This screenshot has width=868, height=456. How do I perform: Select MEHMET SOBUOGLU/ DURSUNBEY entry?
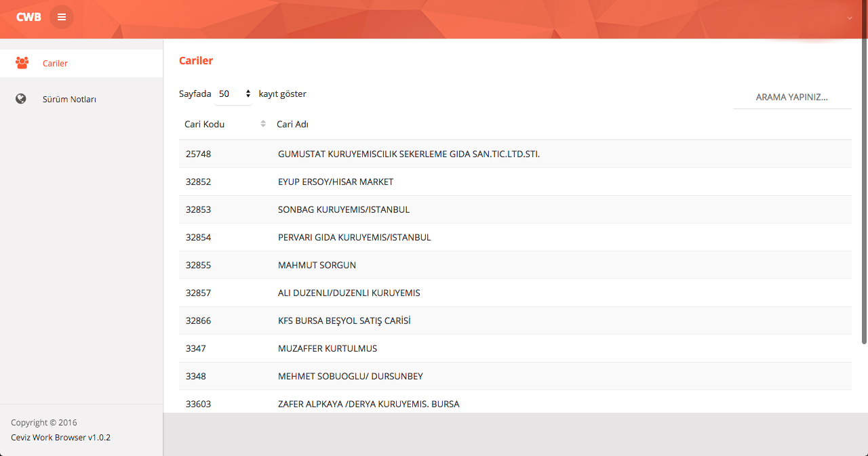click(x=351, y=376)
